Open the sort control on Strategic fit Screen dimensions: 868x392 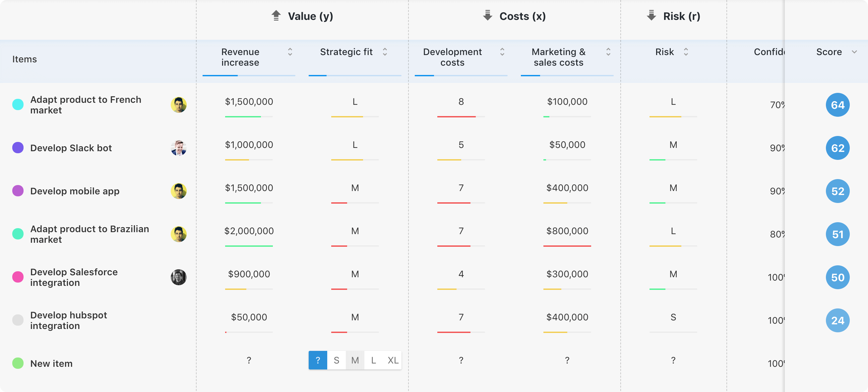[x=385, y=52]
